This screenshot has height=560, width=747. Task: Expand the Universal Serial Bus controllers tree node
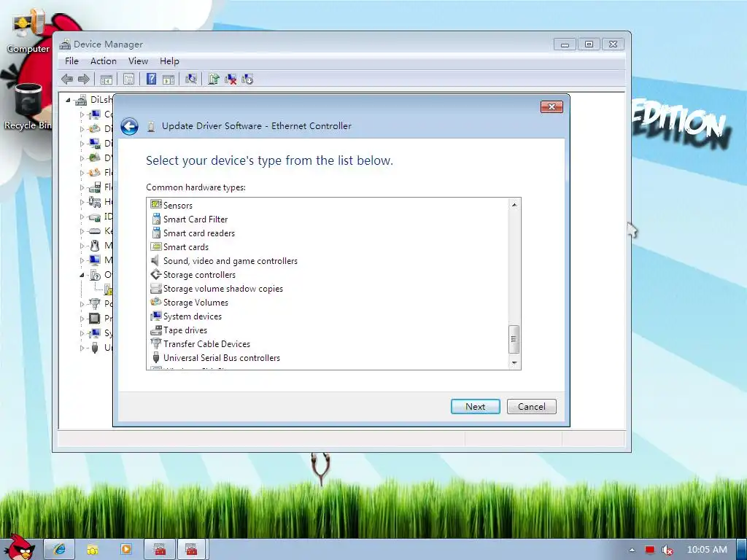(x=82, y=348)
